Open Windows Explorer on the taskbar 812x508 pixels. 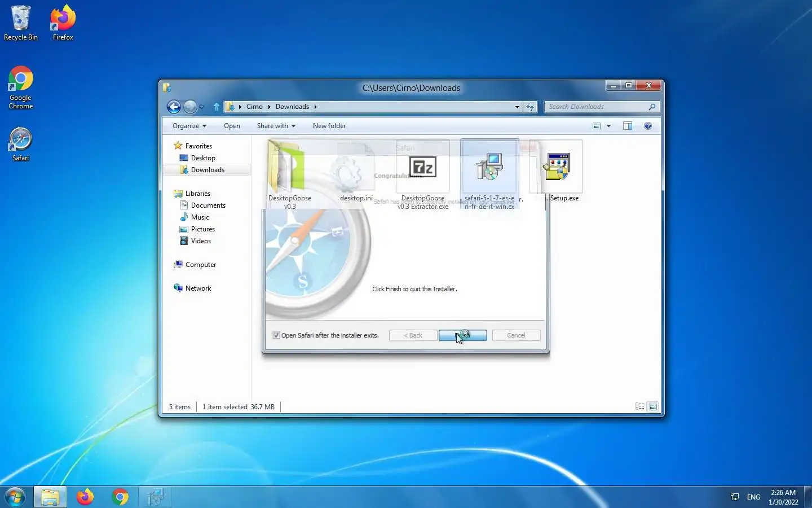point(50,497)
